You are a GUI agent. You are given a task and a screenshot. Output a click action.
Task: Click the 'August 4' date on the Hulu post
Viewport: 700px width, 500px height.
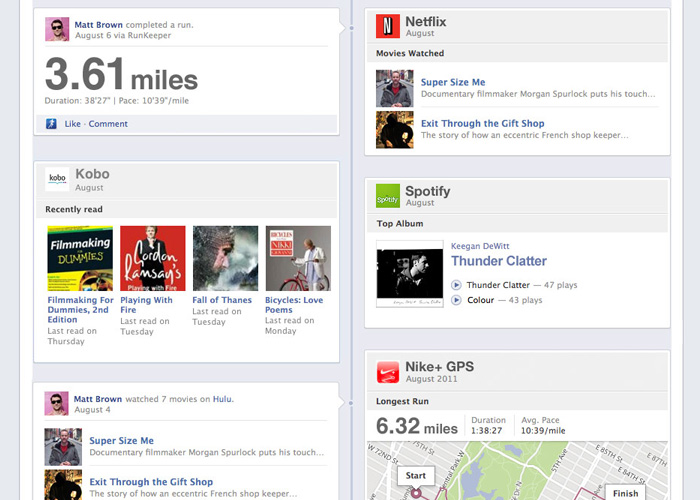[92, 410]
